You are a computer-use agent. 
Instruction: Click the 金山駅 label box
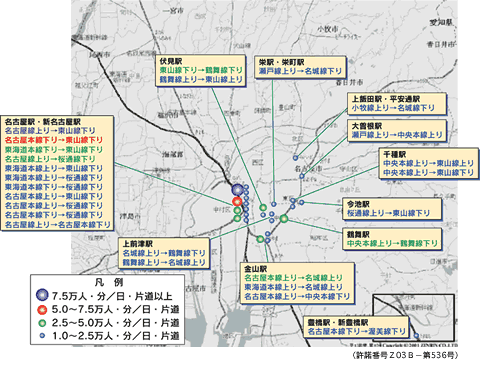pyautogui.click(x=297, y=283)
